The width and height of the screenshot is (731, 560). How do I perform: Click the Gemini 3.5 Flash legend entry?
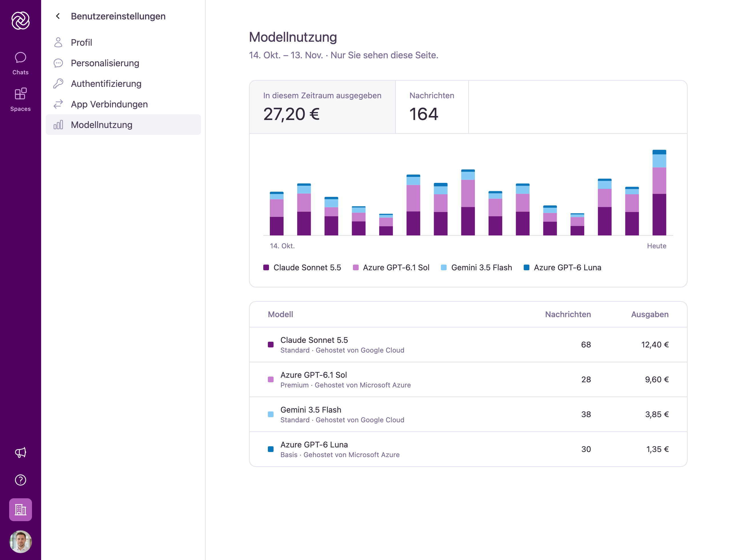[476, 267]
